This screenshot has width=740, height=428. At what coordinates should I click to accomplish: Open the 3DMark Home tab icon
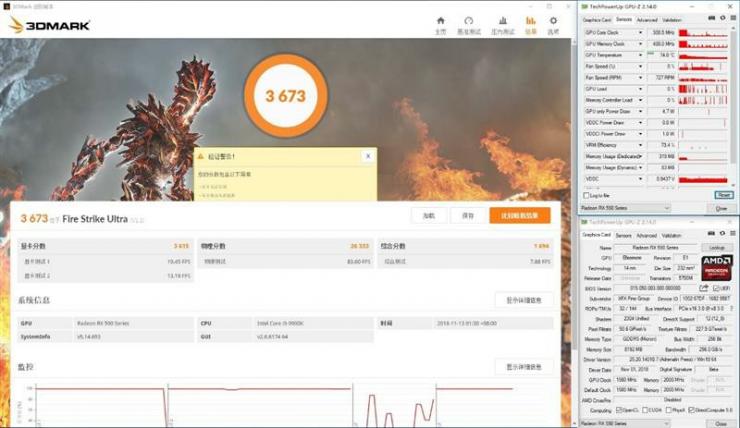tap(440, 21)
